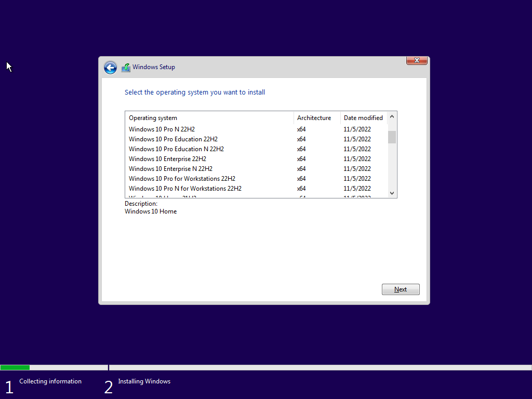This screenshot has width=532, height=399.
Task: Select Windows 10 Pro for Workstations 22H2
Action: coord(256,179)
